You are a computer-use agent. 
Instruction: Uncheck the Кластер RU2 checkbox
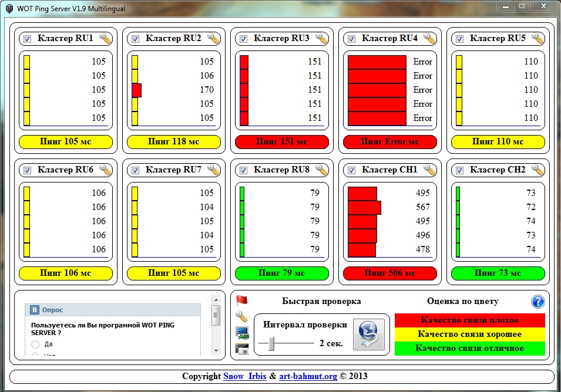click(135, 39)
